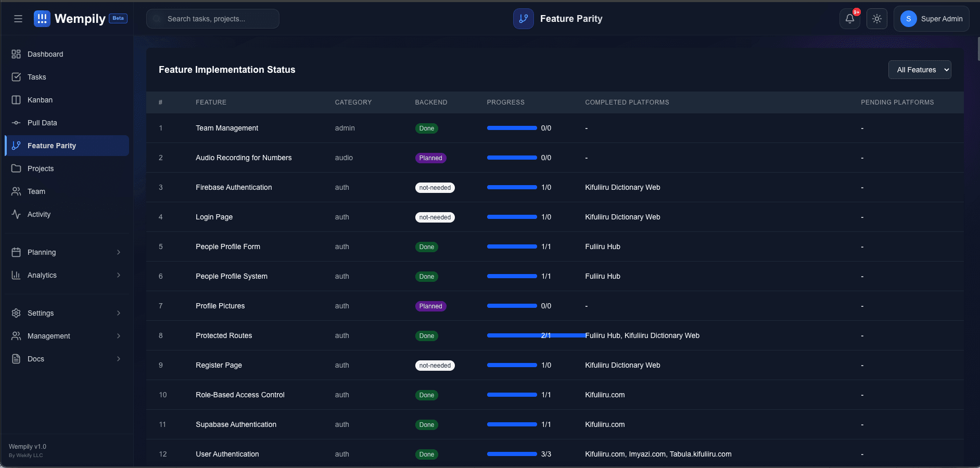Screen dimensions: 980x468
Task: Click the Pull Data icon in sidebar
Action: [x=16, y=123]
